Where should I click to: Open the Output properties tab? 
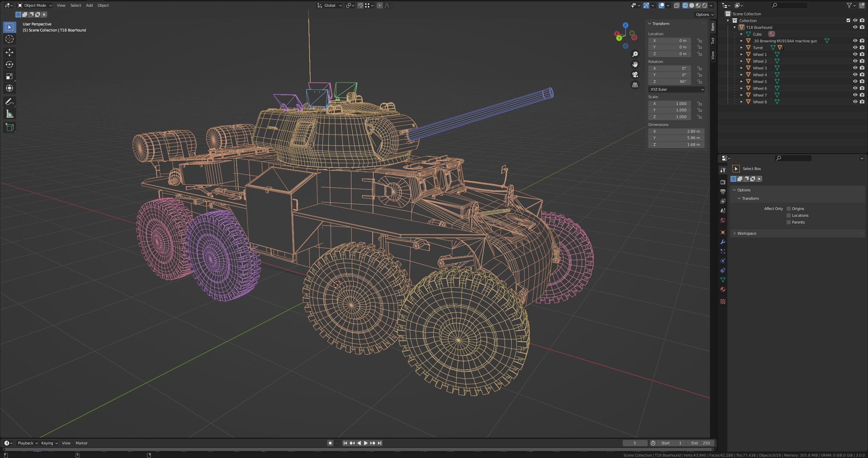click(x=723, y=191)
